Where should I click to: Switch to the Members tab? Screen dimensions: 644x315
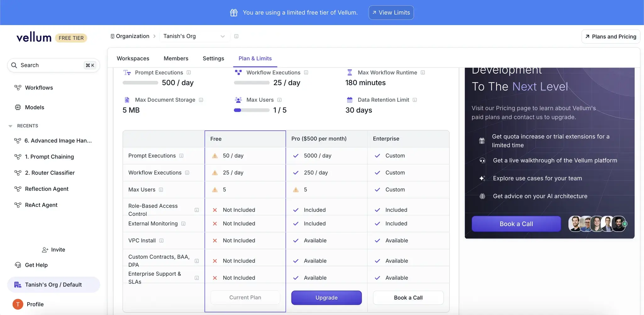pyautogui.click(x=176, y=58)
